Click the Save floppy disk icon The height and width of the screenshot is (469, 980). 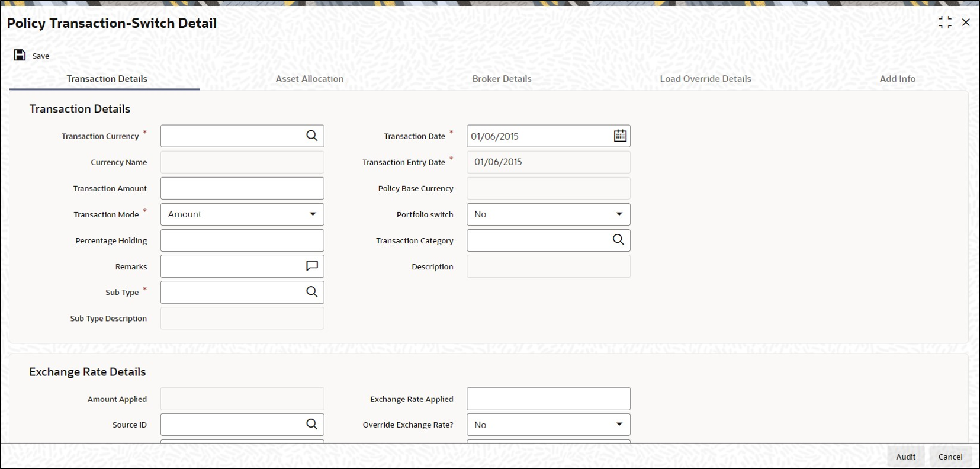tap(20, 55)
